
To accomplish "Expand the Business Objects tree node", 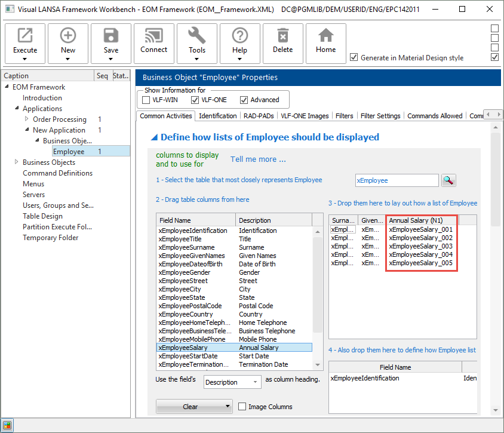I will [x=17, y=162].
